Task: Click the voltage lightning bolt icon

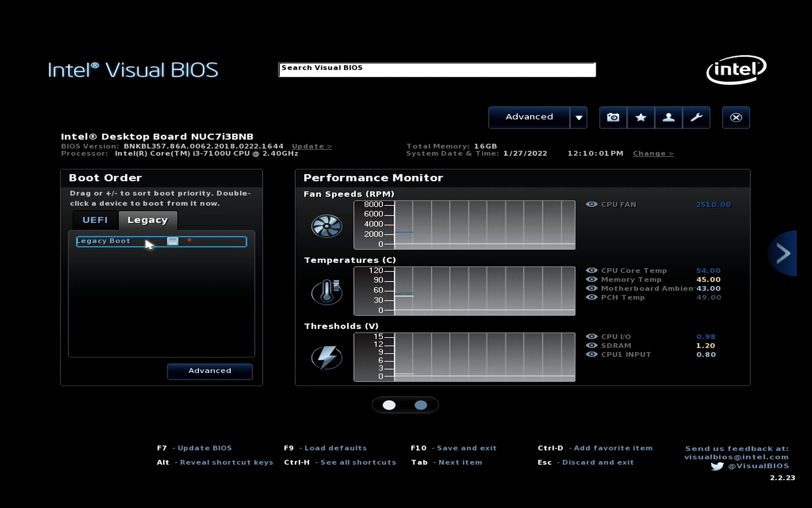Action: 326,358
